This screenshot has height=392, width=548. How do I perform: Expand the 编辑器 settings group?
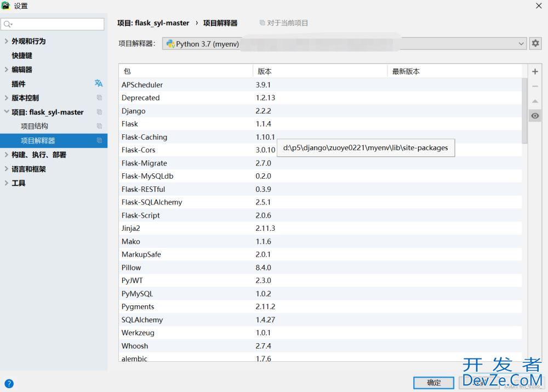tap(6, 69)
